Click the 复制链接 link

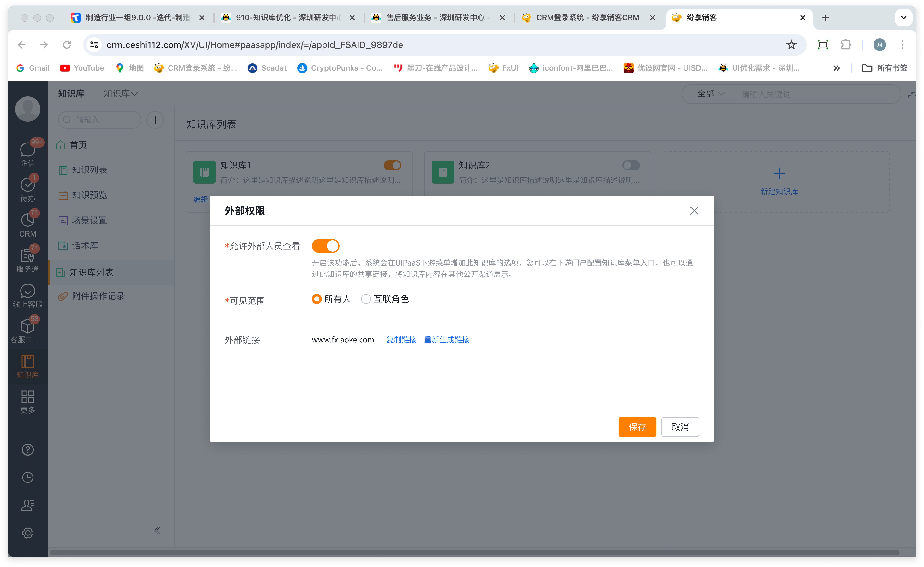401,340
